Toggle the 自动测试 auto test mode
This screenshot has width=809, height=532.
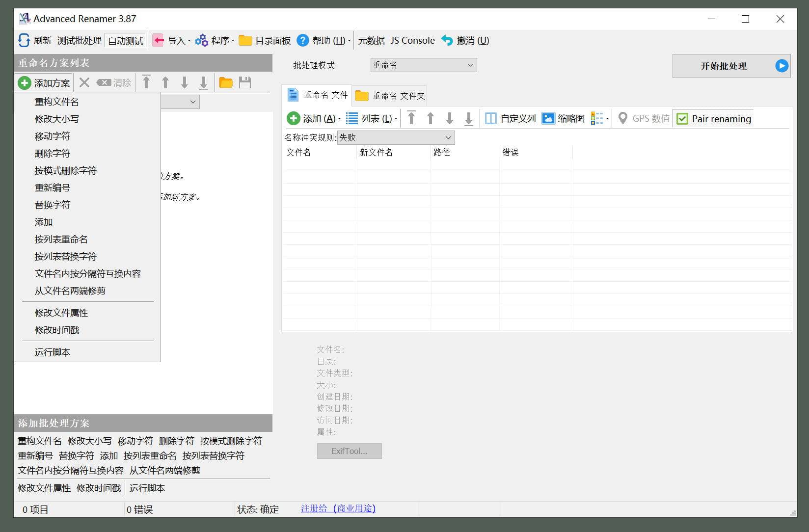click(x=125, y=40)
